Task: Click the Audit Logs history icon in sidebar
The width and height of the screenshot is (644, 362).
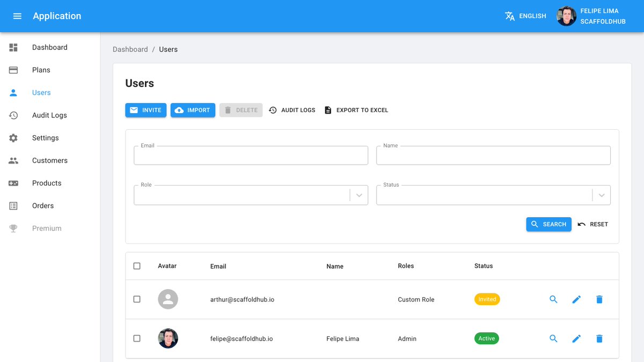Action: (13, 115)
